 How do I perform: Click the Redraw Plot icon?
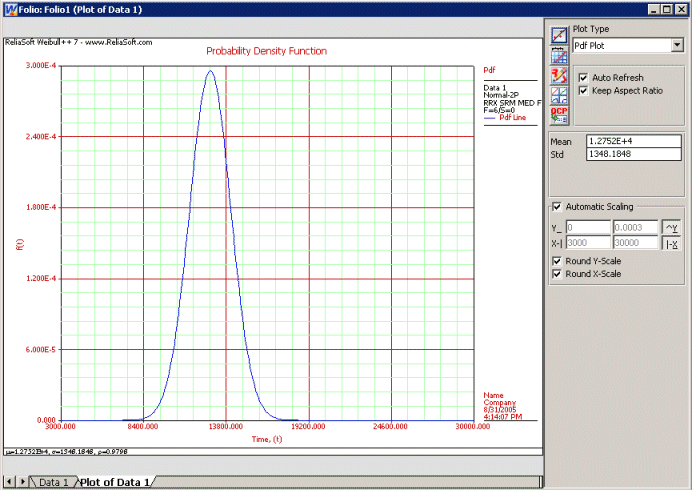[559, 35]
